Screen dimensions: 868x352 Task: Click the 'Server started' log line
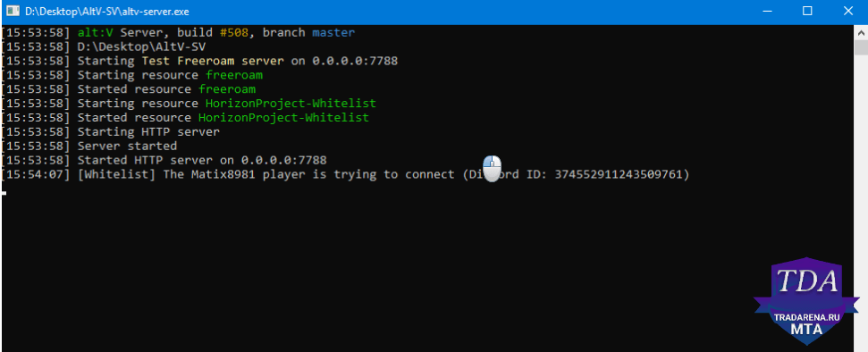(127, 147)
